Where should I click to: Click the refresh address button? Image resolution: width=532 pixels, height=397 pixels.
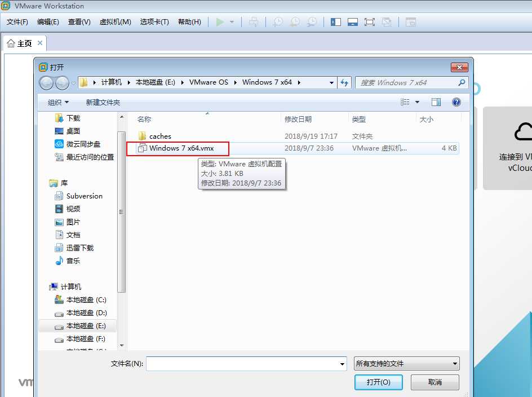coord(344,82)
